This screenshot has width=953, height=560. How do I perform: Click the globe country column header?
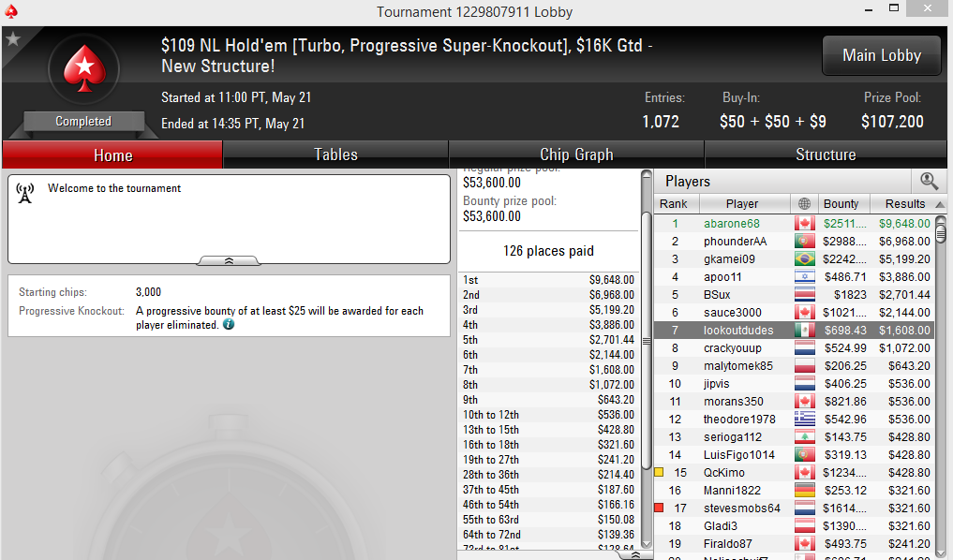point(804,203)
